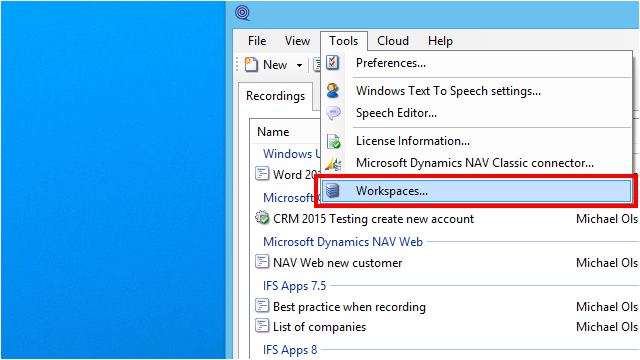Click the New recording toolbar button
The width and height of the screenshot is (640, 360).
tap(267, 64)
